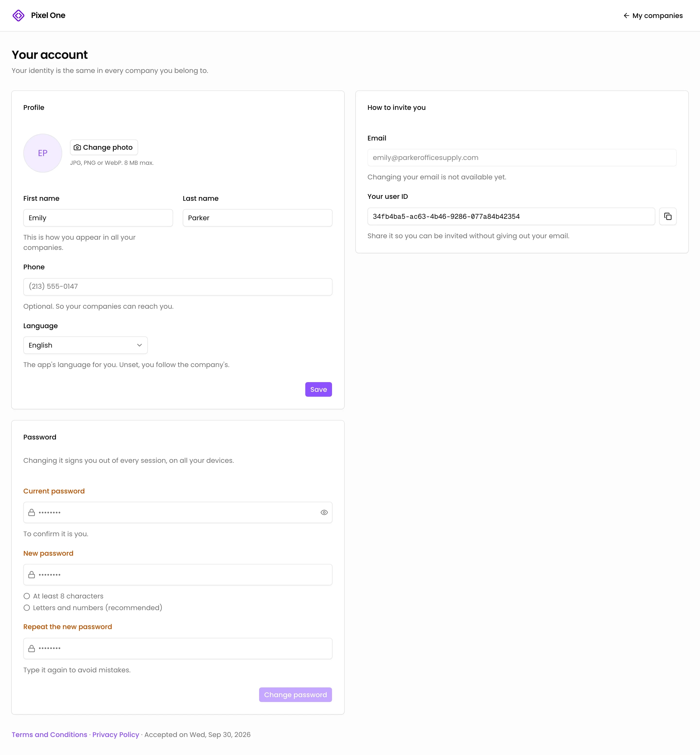Click 'Type it again to avoid mistakes.' hint
Screen dimensions: 700x755
tap(77, 670)
